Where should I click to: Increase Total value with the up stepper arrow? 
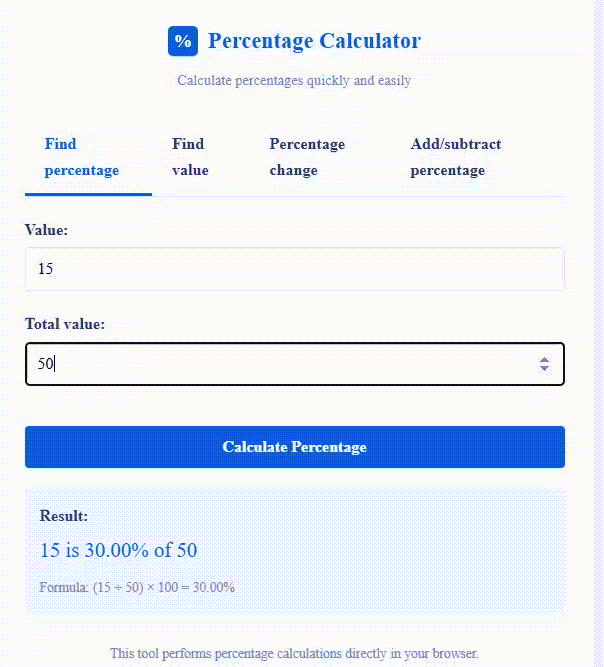coord(544,360)
